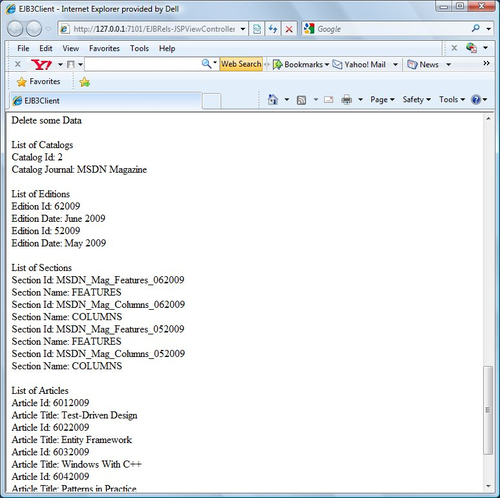Click the Bookmarks icon in the Yahoo toolbar
Screen dimensions: 500x498
(x=277, y=64)
